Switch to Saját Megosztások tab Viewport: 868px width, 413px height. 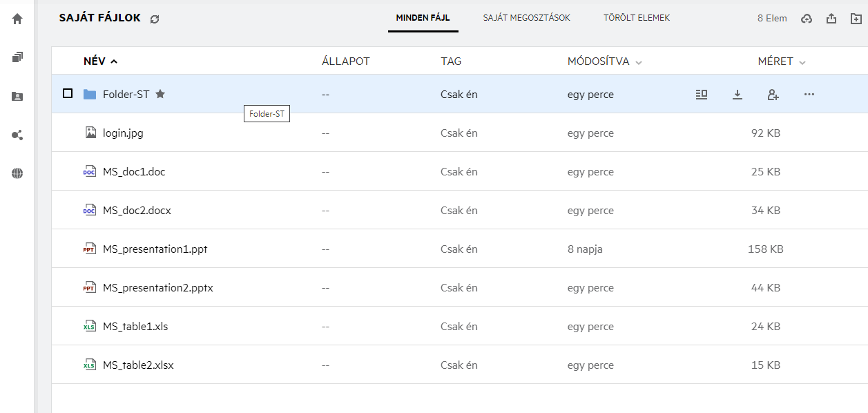pos(526,18)
